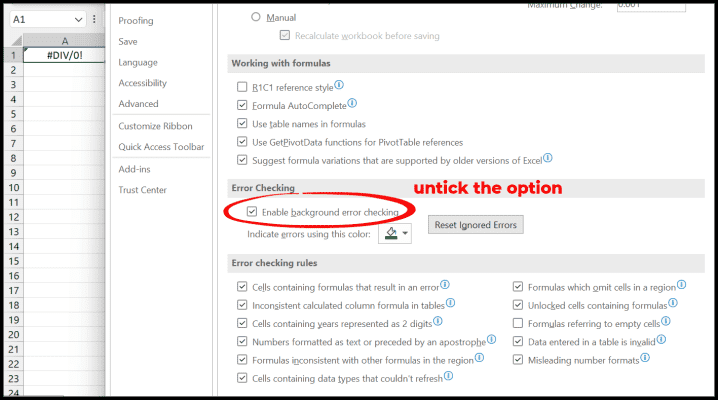
Task: Enable R1C1 reference style checkbox
Action: (x=243, y=87)
